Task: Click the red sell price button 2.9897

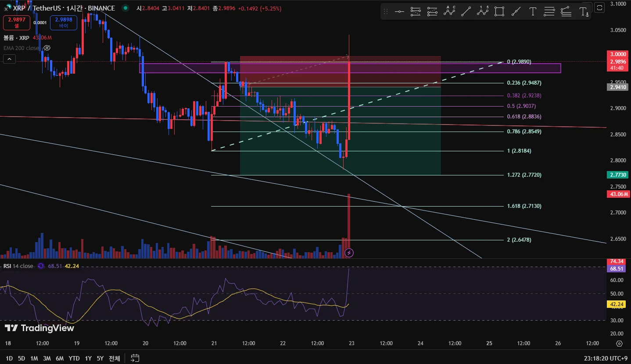Action: tap(17, 23)
